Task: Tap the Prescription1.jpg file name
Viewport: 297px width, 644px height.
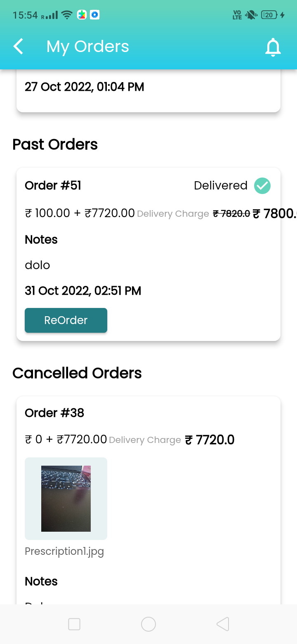Action: [64, 551]
